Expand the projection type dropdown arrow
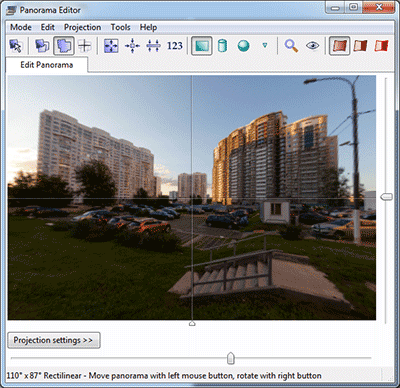This screenshot has width=400, height=388. click(265, 45)
